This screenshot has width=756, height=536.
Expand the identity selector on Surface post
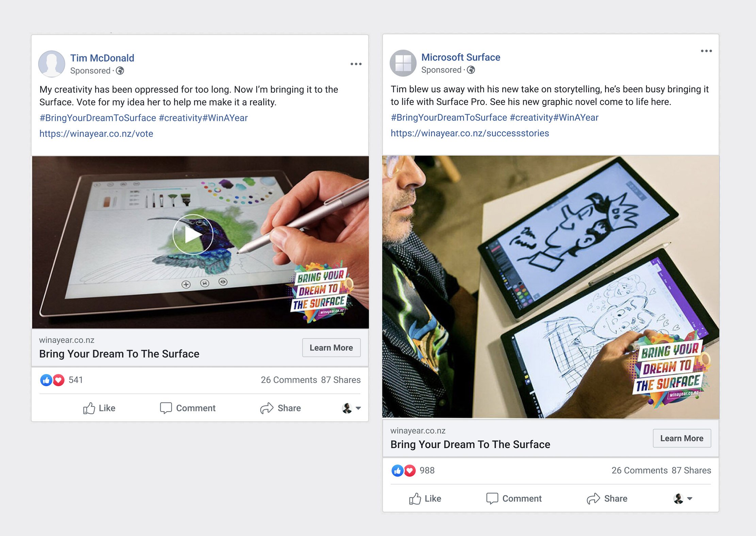tap(683, 499)
